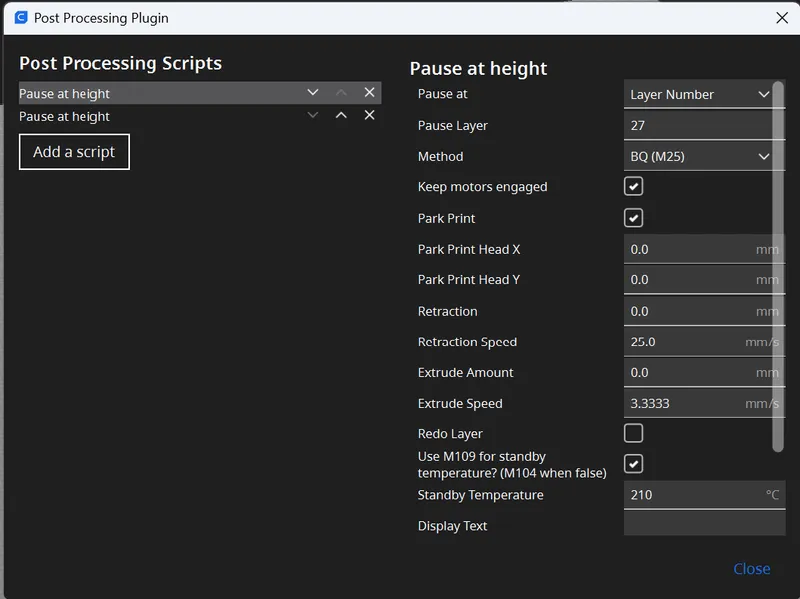Viewport: 800px width, 599px height.
Task: Click the disabled down arrow of second script
Action: pos(313,115)
